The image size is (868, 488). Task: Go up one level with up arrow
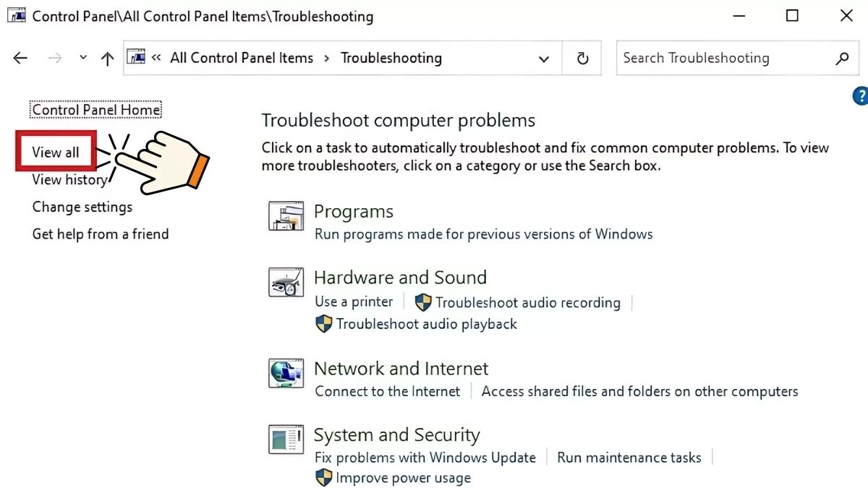click(x=108, y=59)
